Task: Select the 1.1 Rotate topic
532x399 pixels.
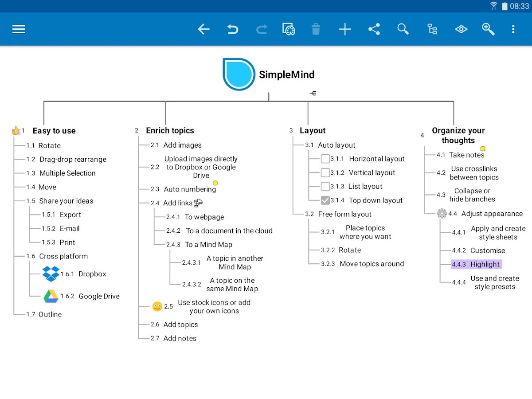Action: pyautogui.click(x=49, y=145)
